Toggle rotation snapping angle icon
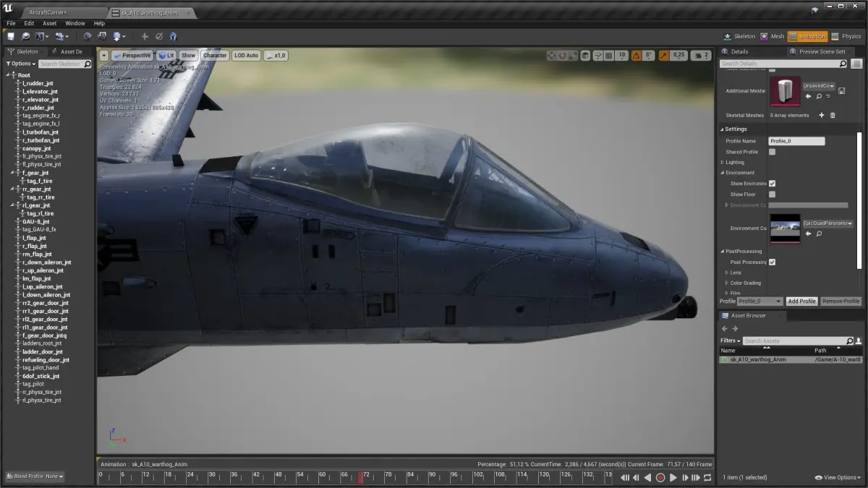868x488 pixels. pos(637,55)
